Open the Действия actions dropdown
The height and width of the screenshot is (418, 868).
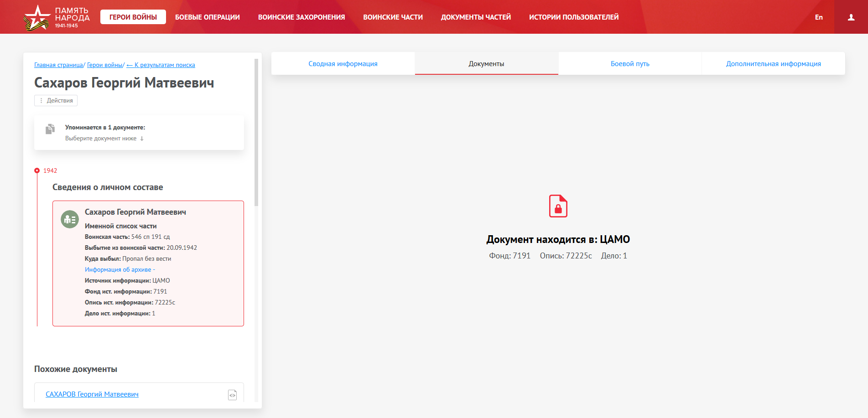[x=56, y=101]
